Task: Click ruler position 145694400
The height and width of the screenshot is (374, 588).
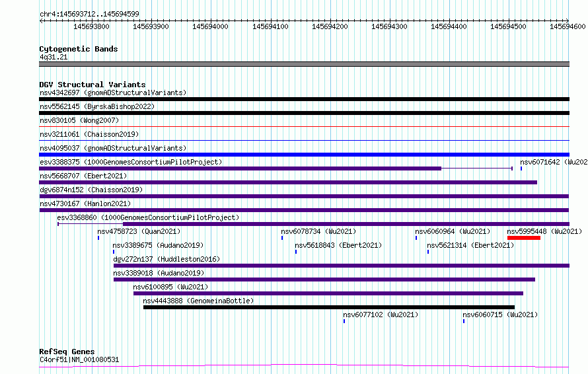Action: pos(449,26)
